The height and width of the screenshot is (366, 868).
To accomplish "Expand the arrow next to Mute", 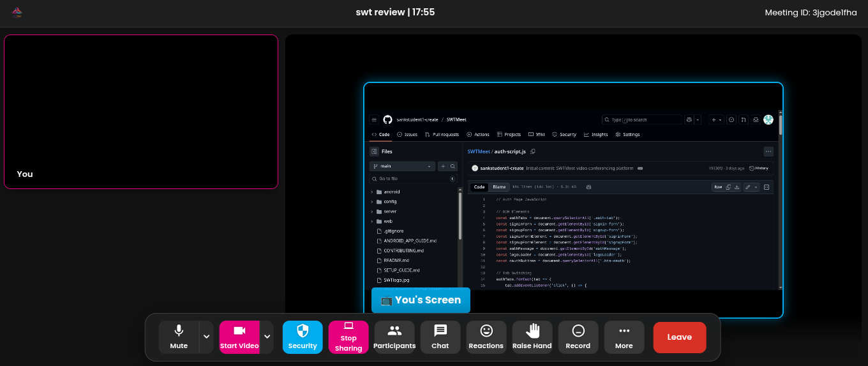I will tap(206, 337).
